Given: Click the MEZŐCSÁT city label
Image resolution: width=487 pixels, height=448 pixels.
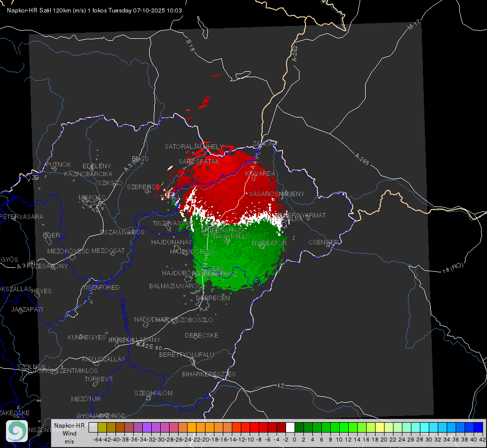Looking at the screenshot, I should pos(108,250).
